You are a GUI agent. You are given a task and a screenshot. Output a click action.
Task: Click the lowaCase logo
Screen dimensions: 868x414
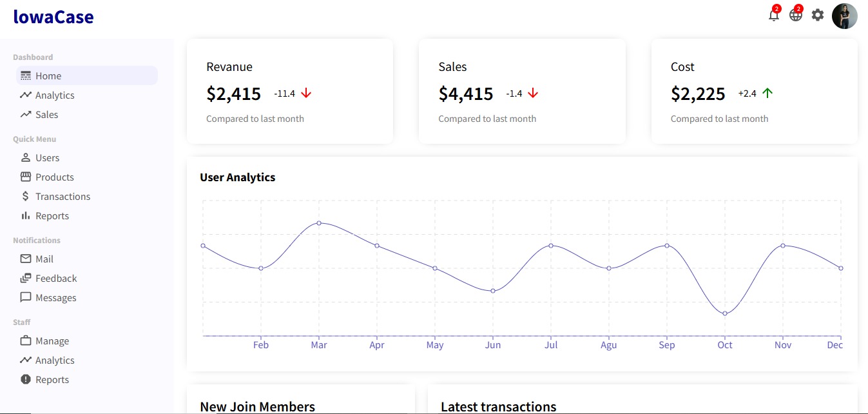tap(53, 17)
